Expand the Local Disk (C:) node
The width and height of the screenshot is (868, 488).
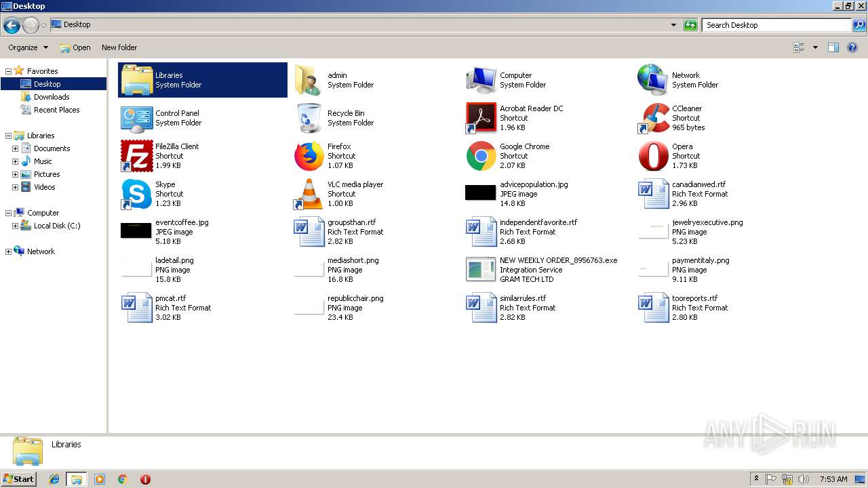pos(15,226)
